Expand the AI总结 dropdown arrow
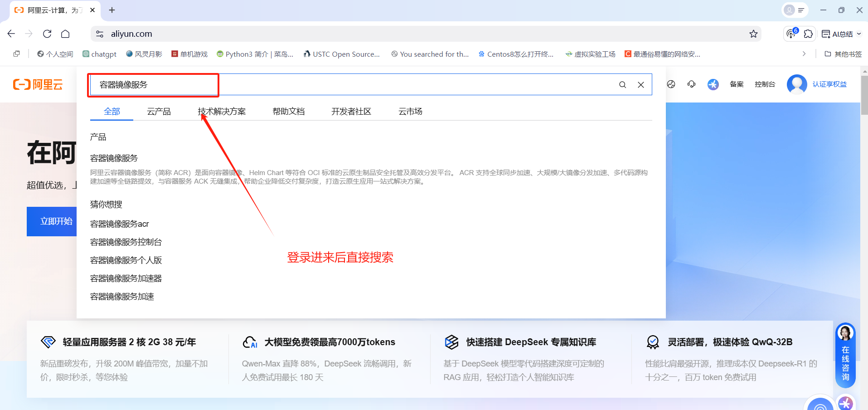The image size is (868, 410). point(859,34)
